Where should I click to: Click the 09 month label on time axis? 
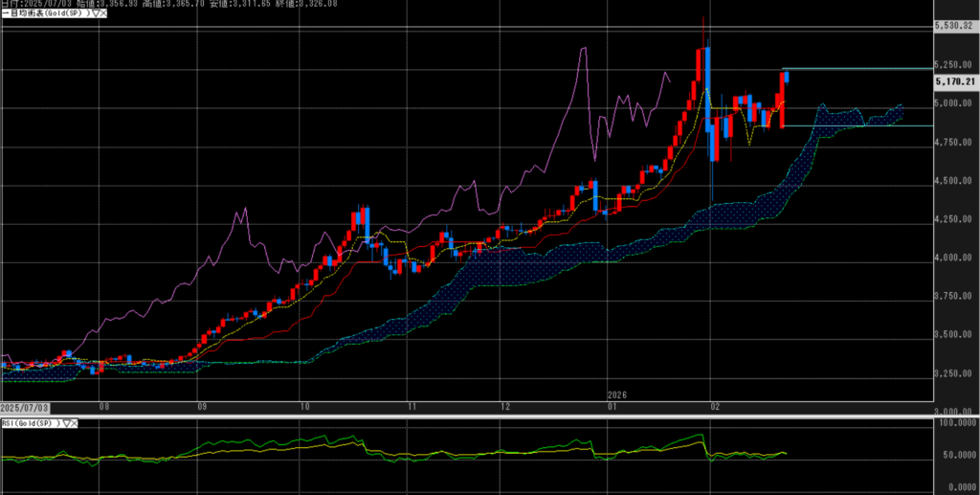[202, 406]
